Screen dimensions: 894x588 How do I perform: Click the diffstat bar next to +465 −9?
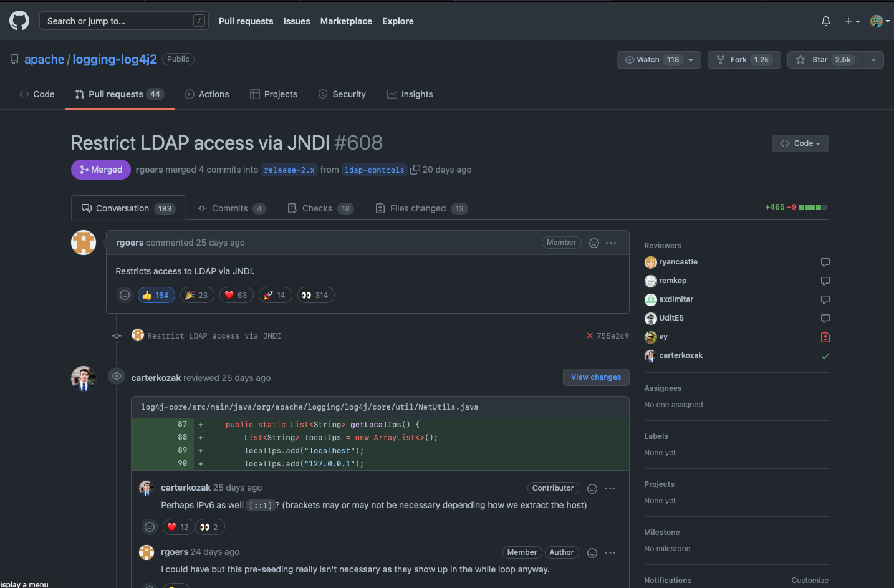point(813,207)
